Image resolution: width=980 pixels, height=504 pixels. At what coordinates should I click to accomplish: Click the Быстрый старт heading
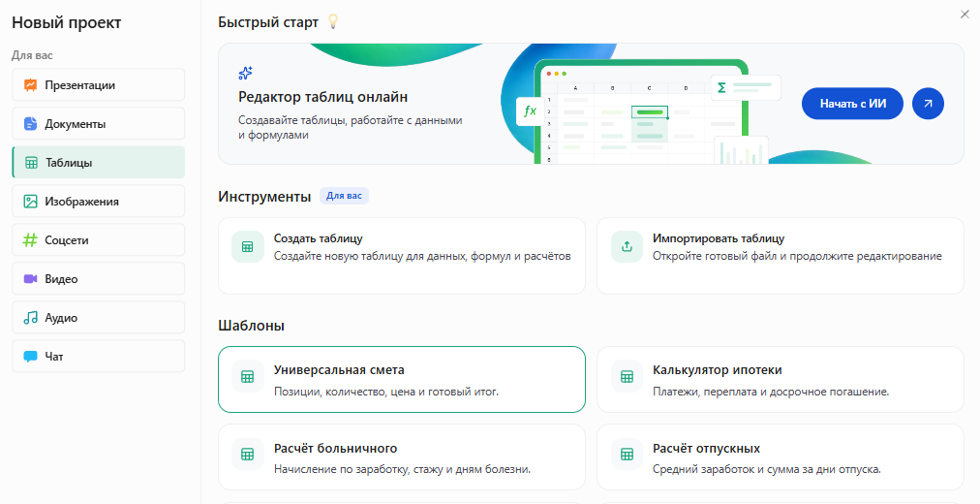(x=268, y=22)
